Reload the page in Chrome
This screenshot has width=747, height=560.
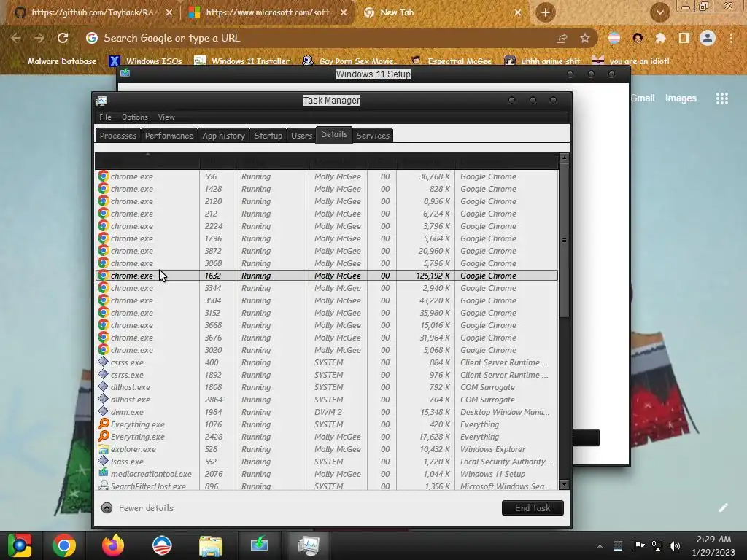coord(63,38)
